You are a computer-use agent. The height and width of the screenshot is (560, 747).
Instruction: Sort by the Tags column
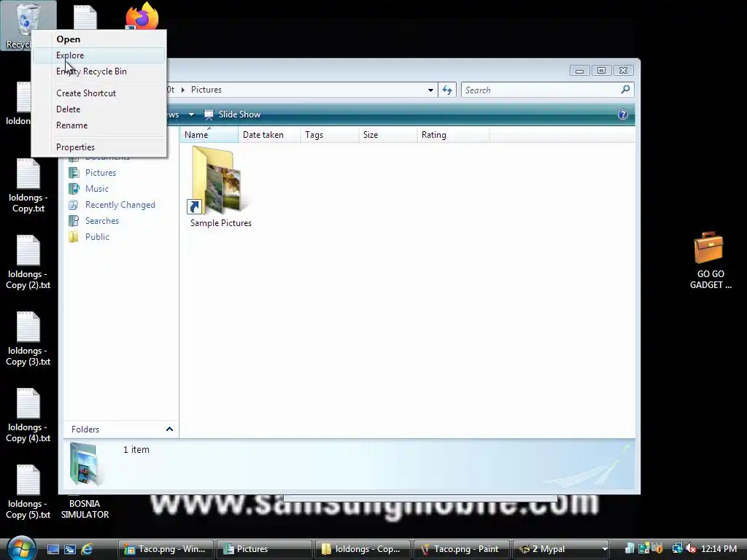click(330, 135)
